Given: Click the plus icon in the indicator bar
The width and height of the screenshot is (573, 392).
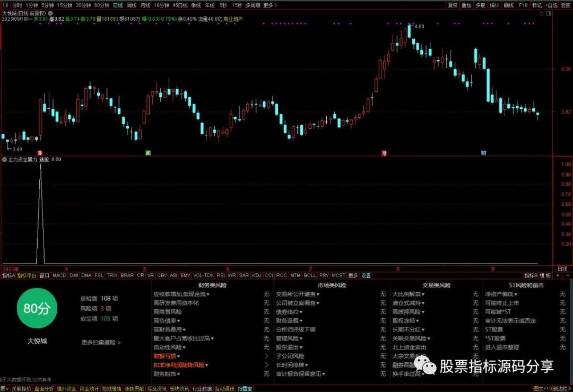Looking at the screenshot, I should 558,275.
